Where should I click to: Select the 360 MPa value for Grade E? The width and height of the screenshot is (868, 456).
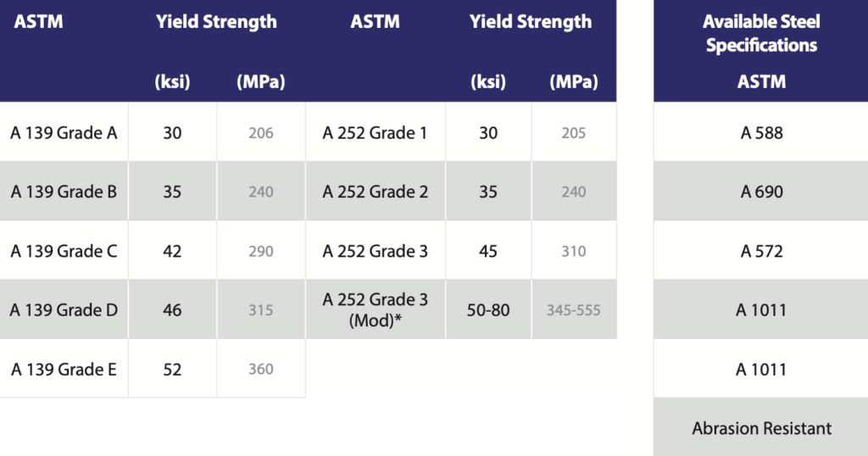[261, 369]
